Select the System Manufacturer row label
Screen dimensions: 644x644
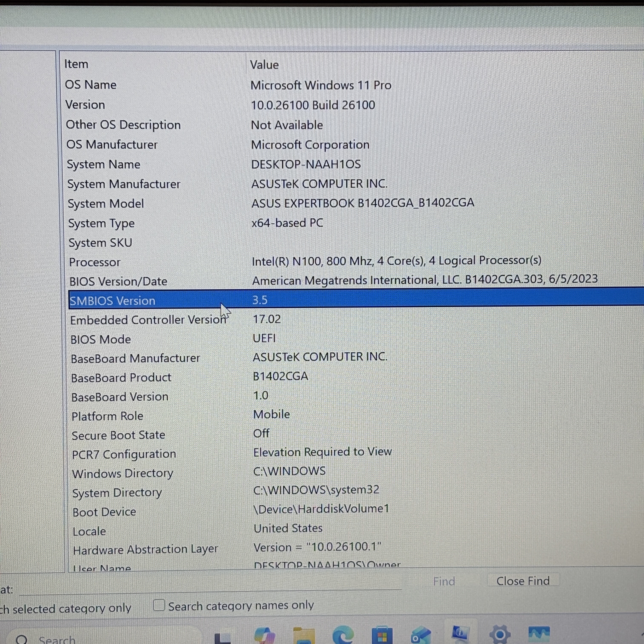pyautogui.click(x=124, y=184)
